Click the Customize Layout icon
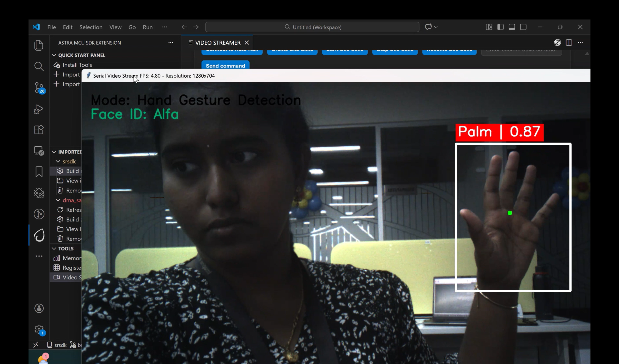 coord(489,27)
